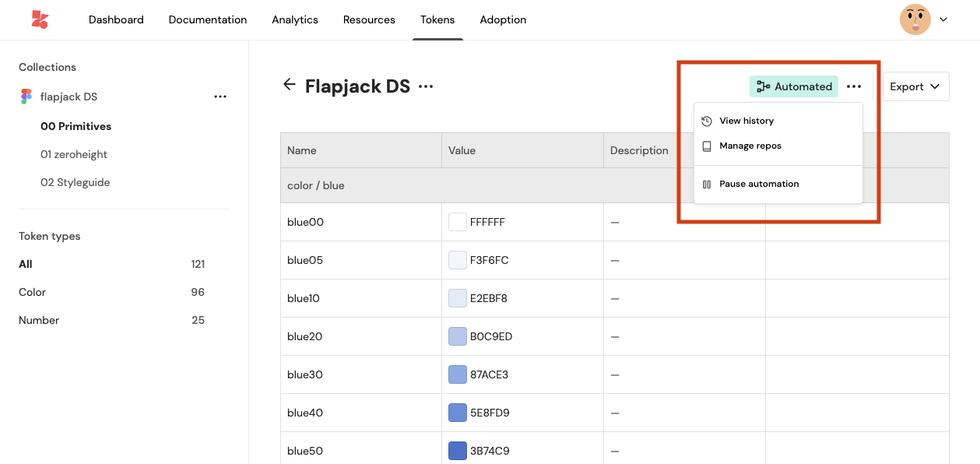Click the user avatar in top bar
The height and width of the screenshot is (464, 980).
click(915, 19)
